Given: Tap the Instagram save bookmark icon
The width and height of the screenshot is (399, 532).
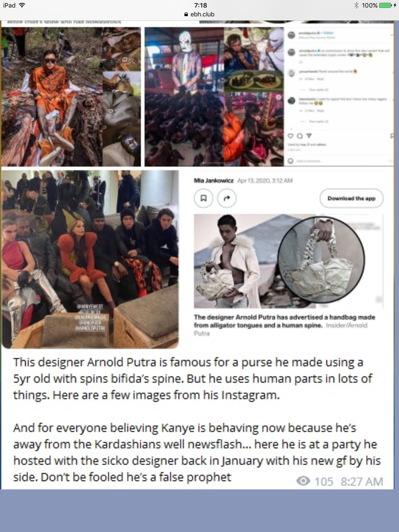Looking at the screenshot, I should click(392, 136).
